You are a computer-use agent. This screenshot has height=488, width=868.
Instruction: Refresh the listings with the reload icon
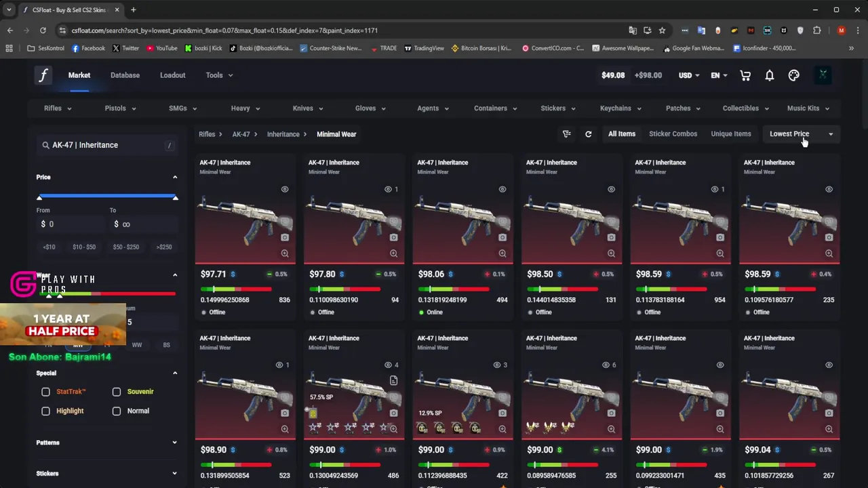point(589,134)
